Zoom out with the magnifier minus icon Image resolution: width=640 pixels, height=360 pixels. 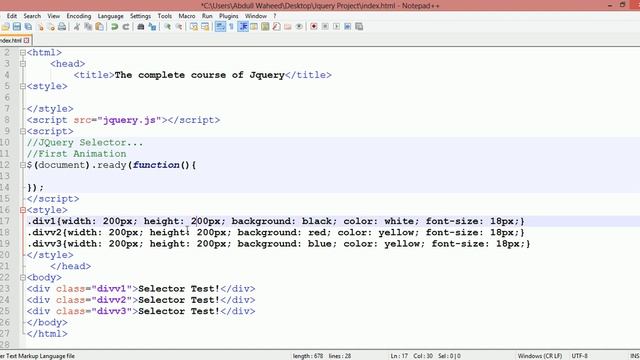pyautogui.click(x=179, y=27)
